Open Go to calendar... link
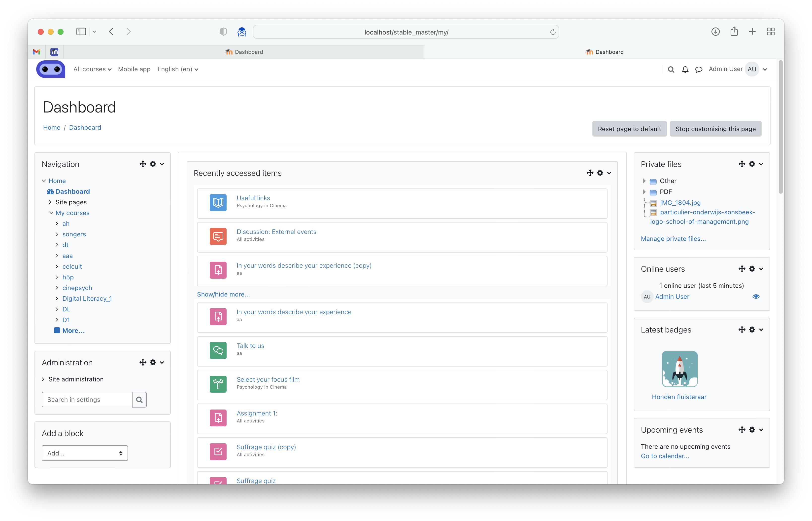 (665, 456)
